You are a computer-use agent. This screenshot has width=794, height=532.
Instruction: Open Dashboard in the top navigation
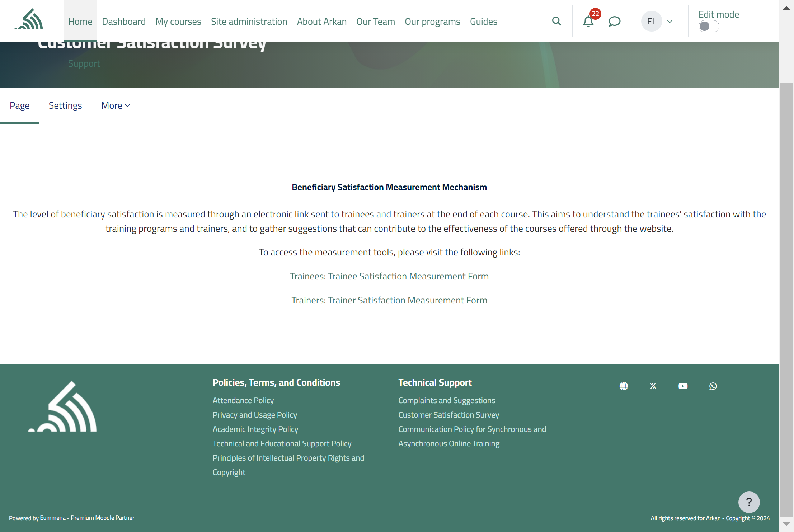coord(124,22)
